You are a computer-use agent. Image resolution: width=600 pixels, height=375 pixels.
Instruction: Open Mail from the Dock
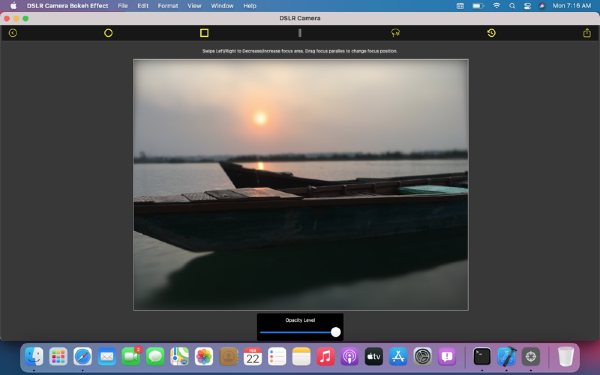(x=107, y=357)
